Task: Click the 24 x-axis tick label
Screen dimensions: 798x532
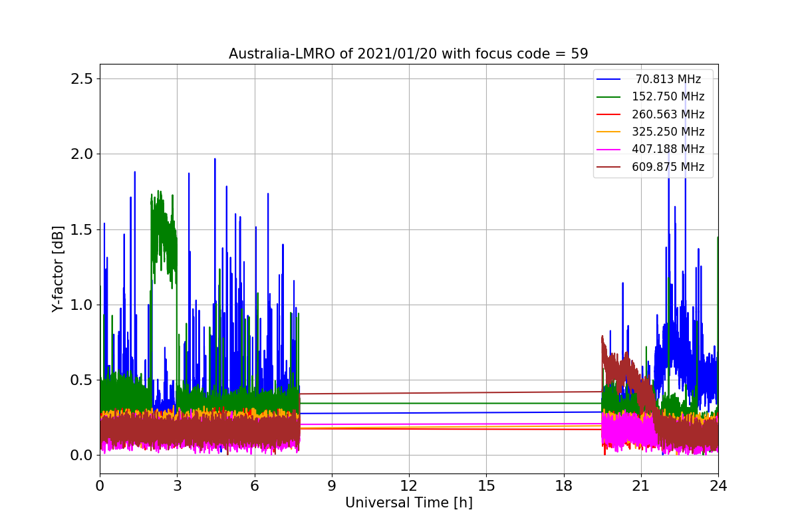Action: [718, 485]
